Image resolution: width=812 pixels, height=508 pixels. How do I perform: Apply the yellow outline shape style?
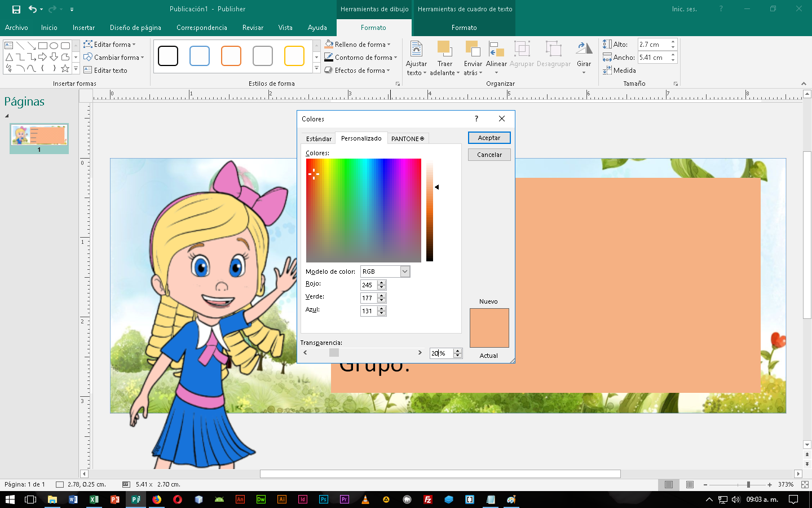tap(294, 56)
